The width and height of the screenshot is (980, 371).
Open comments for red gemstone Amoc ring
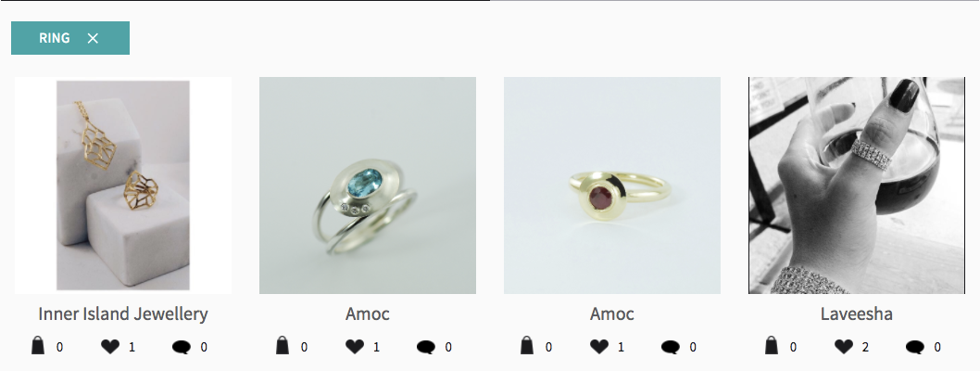(x=670, y=347)
